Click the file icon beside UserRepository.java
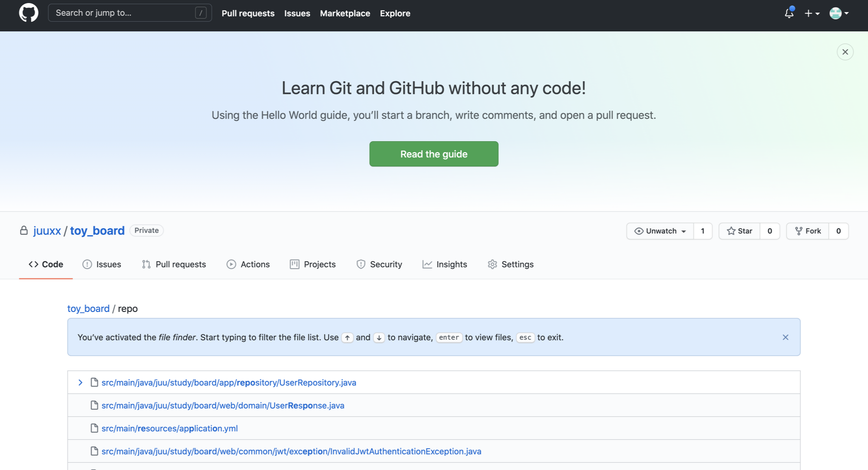Screen dimensions: 868x470 94,382
